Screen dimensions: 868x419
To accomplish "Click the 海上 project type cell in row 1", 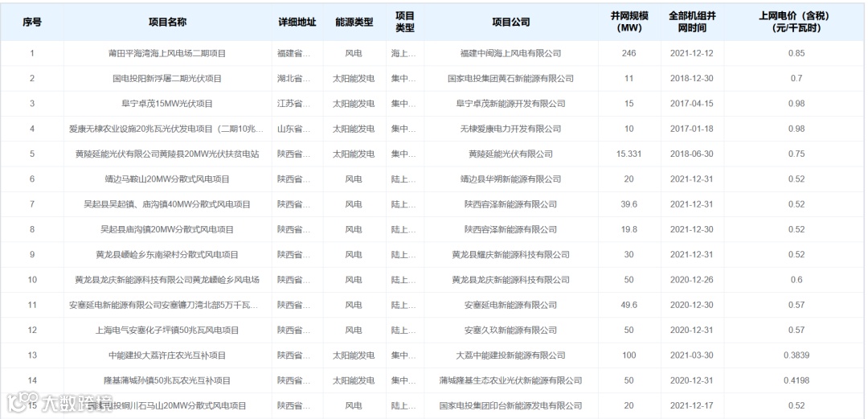I will click(x=403, y=53).
